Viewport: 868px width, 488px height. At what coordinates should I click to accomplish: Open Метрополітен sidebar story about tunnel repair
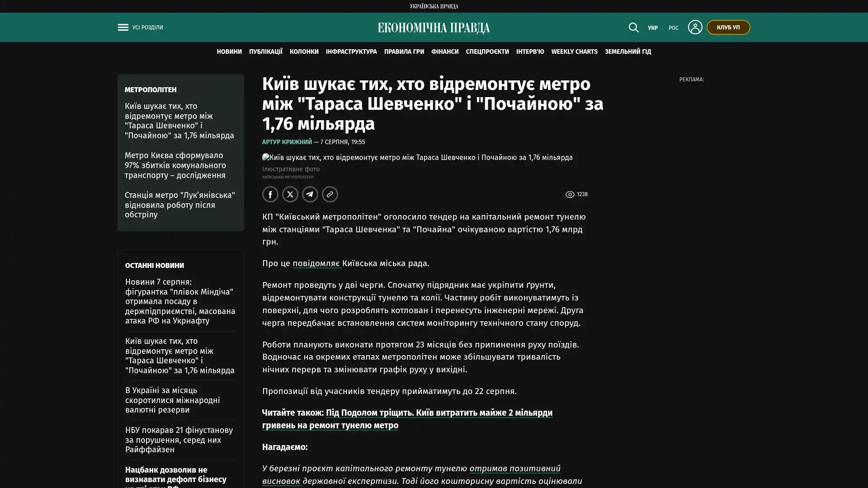179,121
